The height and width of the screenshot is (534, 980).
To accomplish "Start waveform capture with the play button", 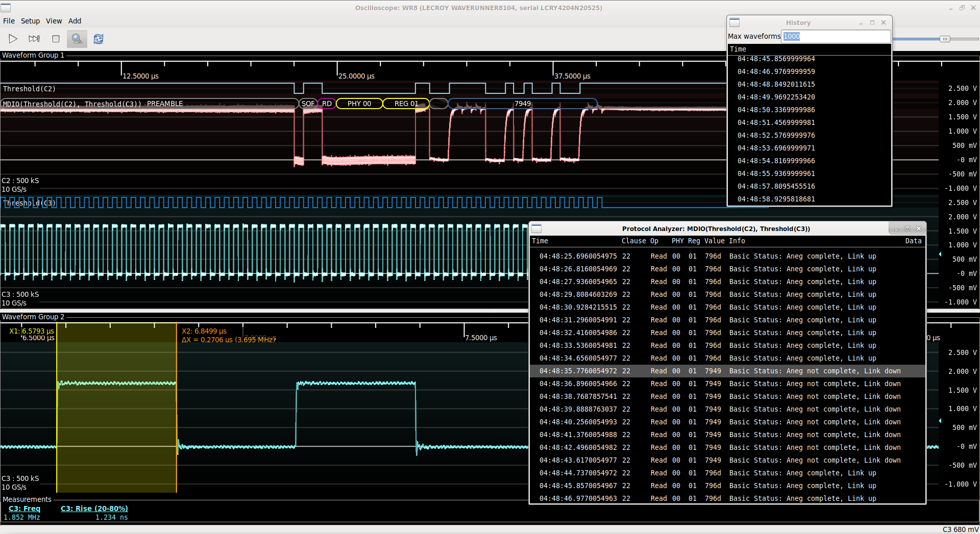I will (13, 39).
